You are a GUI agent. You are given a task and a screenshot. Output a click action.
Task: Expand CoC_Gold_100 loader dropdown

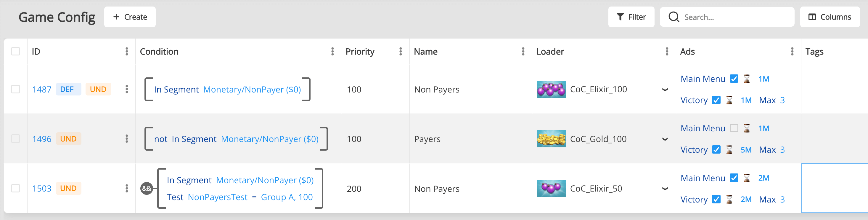pyautogui.click(x=665, y=139)
